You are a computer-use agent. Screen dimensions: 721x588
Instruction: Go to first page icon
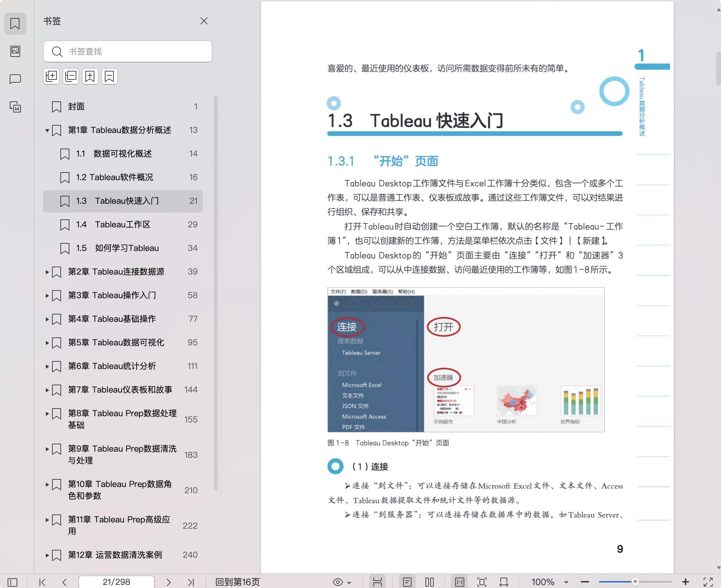tap(42, 582)
